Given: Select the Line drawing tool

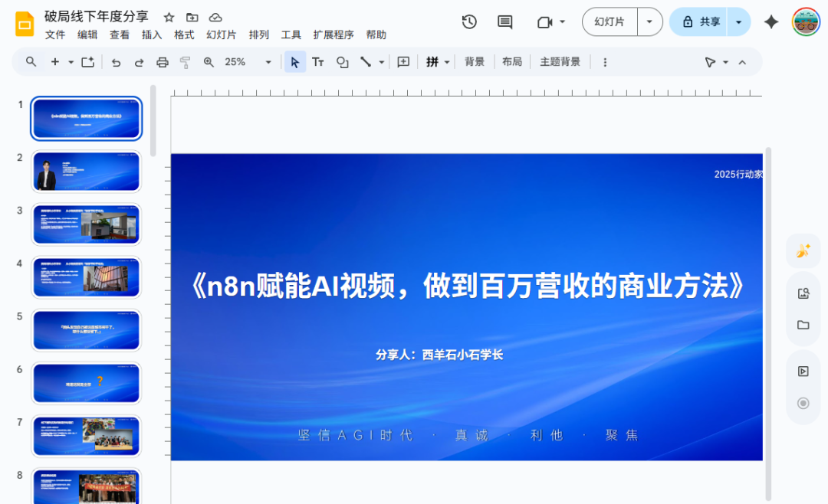Looking at the screenshot, I should [364, 62].
